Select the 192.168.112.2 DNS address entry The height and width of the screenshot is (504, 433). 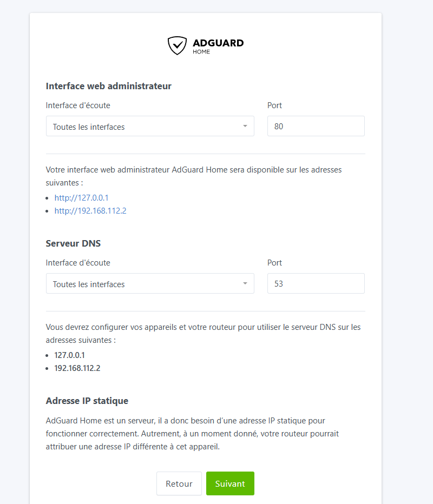point(77,368)
